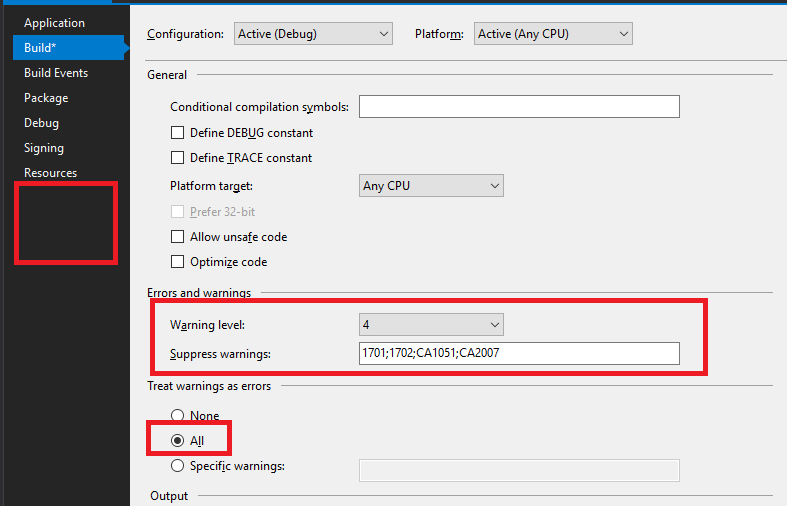Viewport: 787px width, 506px height.
Task: Choose the All radio button
Action: coord(178,441)
